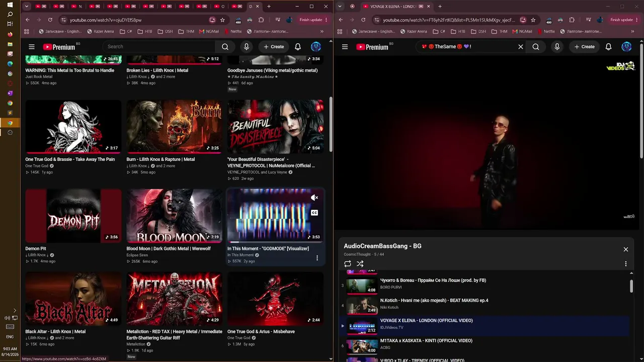This screenshot has height=362, width=644.
Task: Seek in the GODMODE preview progress bar
Action: tap(275, 242)
